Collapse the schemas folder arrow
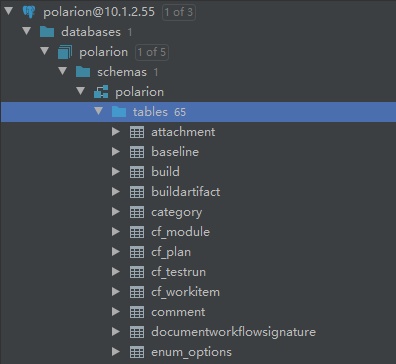Screen dimensions: 396x364 (63, 72)
